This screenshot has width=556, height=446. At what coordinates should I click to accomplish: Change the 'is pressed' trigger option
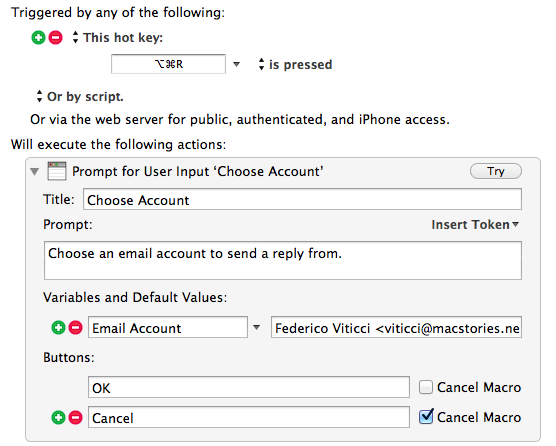tap(261, 64)
